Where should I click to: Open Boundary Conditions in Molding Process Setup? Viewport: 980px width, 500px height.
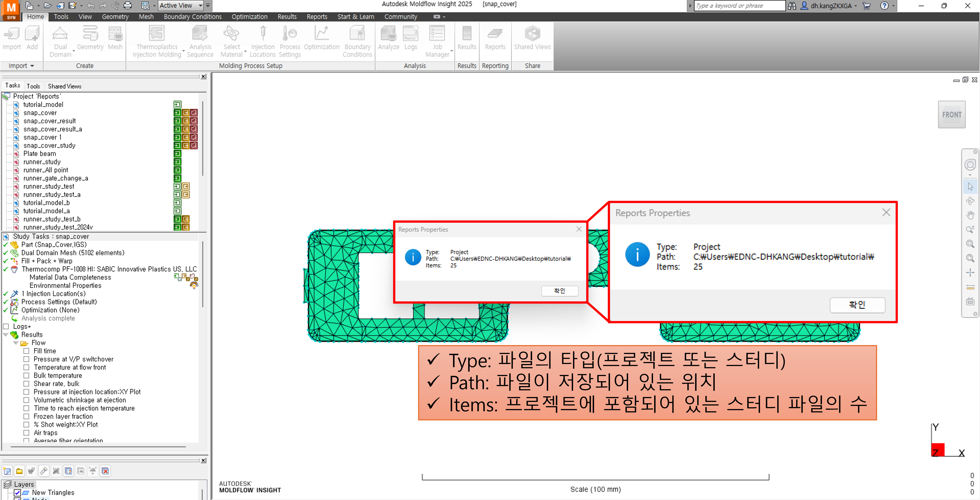click(357, 41)
